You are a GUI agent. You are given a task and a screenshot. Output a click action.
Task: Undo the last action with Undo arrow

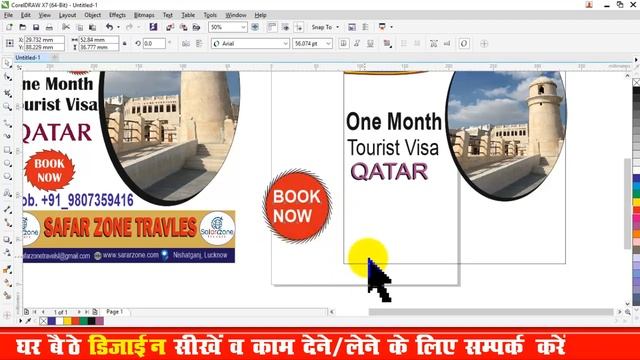(109, 27)
